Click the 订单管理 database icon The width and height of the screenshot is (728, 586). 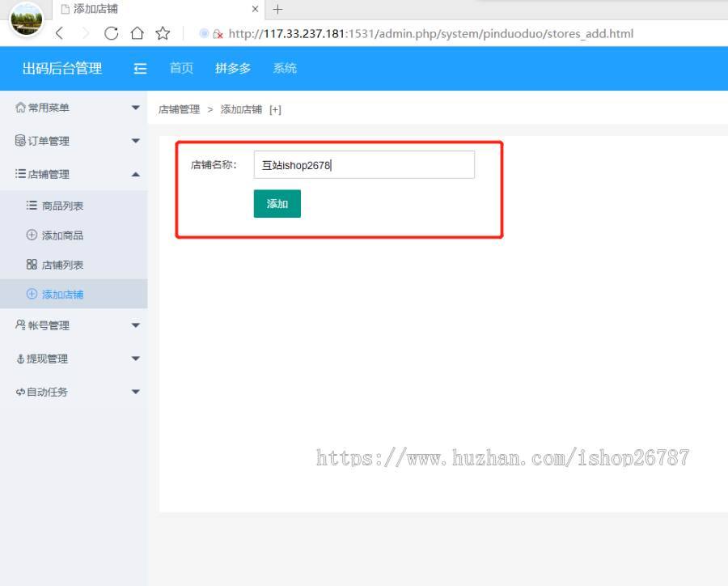(x=20, y=140)
